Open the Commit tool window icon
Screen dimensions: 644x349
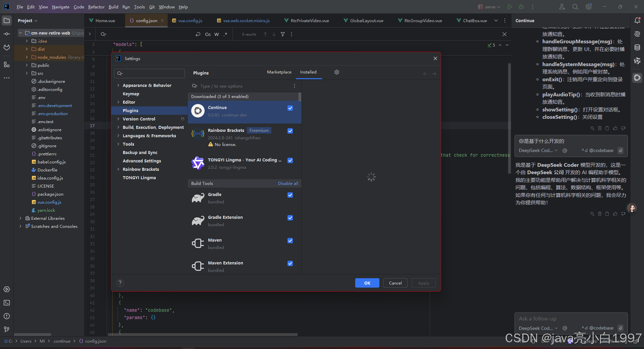(x=7, y=34)
